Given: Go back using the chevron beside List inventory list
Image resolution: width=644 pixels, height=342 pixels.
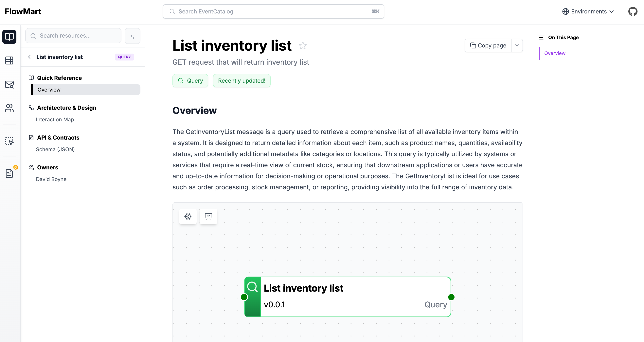Looking at the screenshot, I should [29, 57].
